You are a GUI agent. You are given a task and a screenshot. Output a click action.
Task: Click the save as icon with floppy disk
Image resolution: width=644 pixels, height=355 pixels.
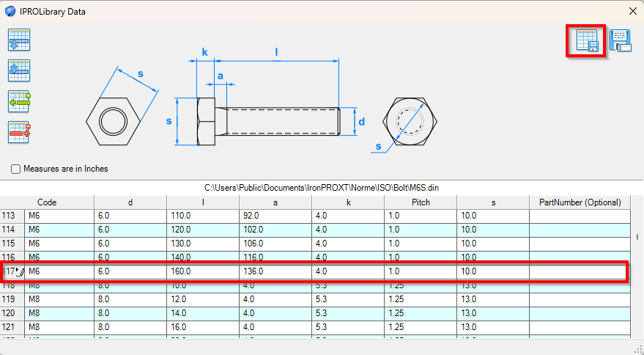[x=620, y=40]
